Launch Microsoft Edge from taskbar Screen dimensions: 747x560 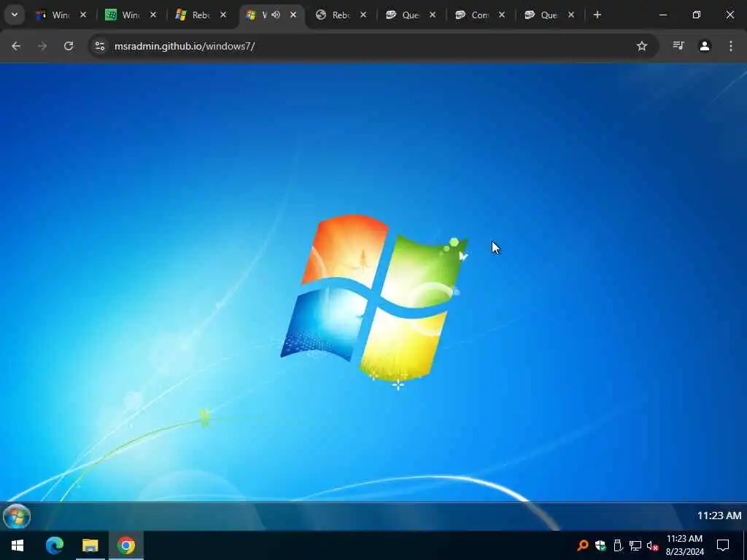(54, 545)
